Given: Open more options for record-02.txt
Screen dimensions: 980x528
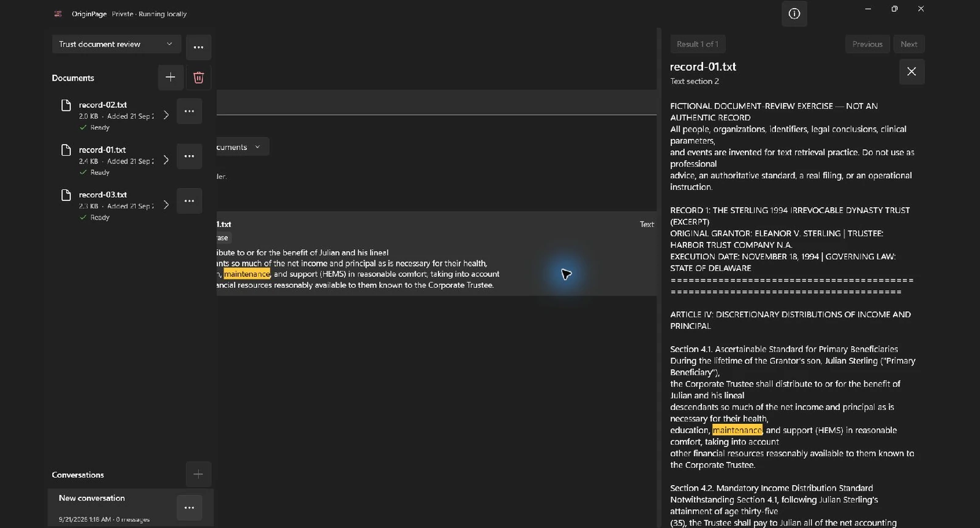Looking at the screenshot, I should [189, 111].
